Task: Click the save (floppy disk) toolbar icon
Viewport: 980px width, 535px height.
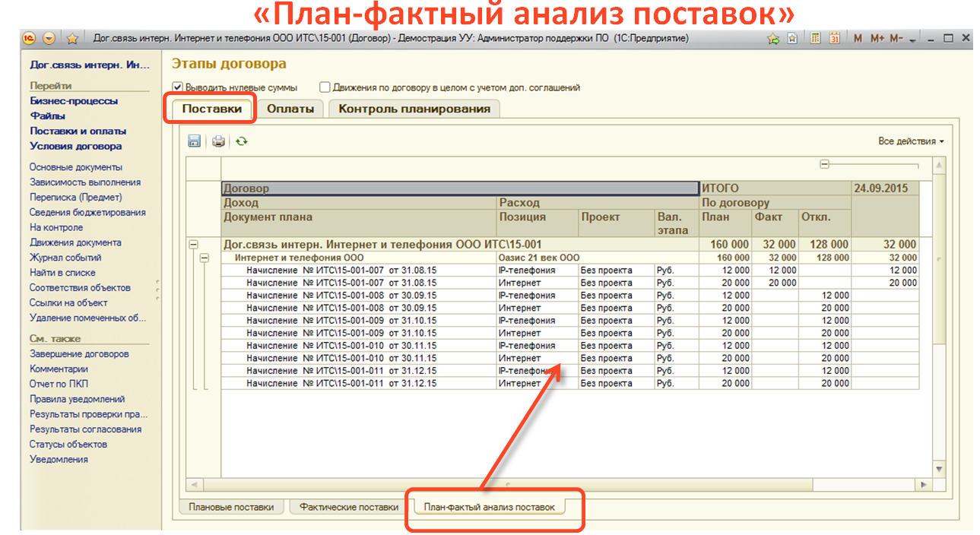Action: (x=194, y=141)
